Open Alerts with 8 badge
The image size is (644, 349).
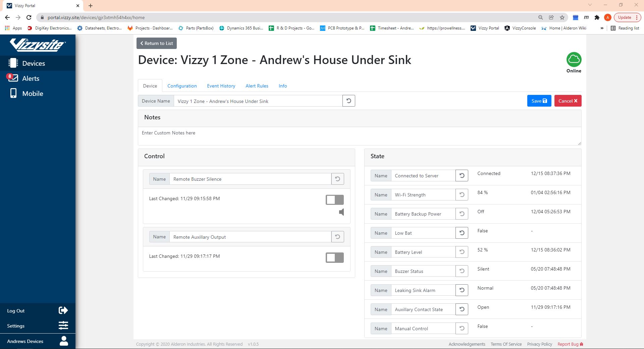coord(38,78)
